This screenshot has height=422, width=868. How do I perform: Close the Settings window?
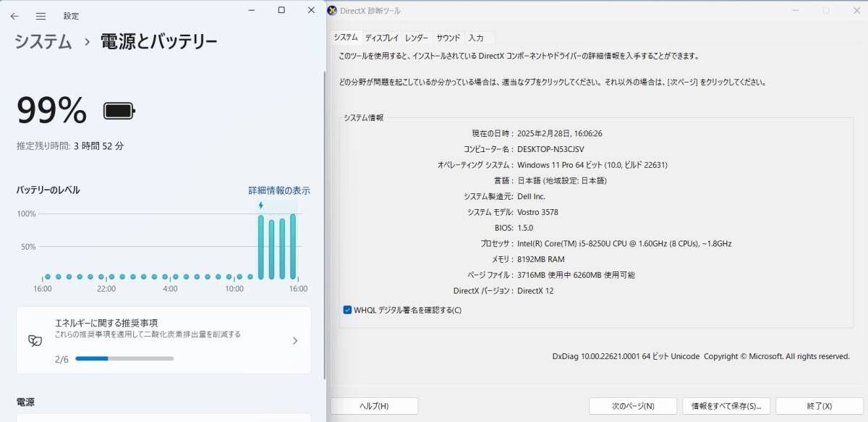311,10
